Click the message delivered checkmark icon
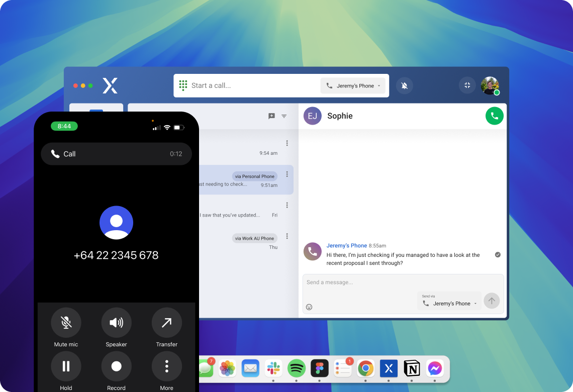573x392 pixels. (x=498, y=255)
